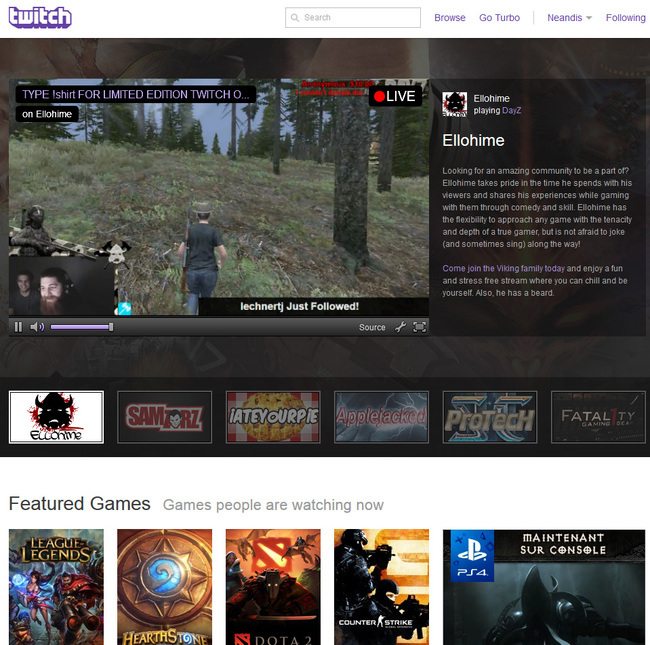Click the stream title banner
The width and height of the screenshot is (650, 645).
(136, 95)
